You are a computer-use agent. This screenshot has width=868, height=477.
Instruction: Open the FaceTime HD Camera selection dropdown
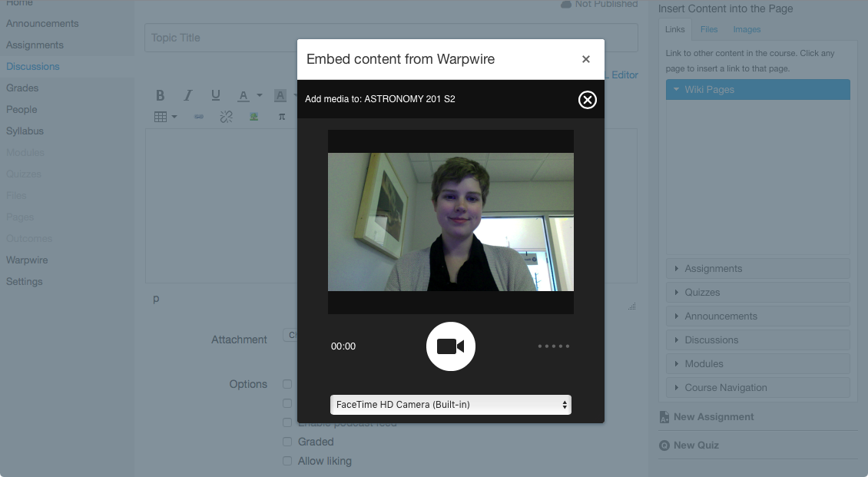tap(451, 405)
